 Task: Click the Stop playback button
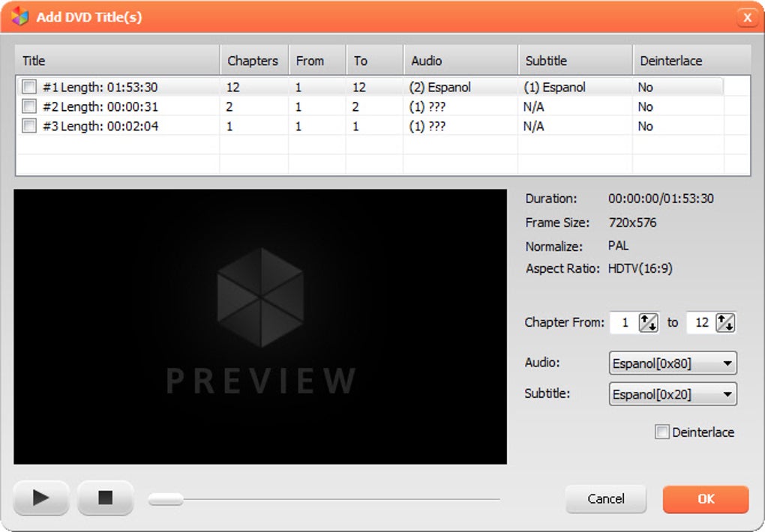coord(106,498)
